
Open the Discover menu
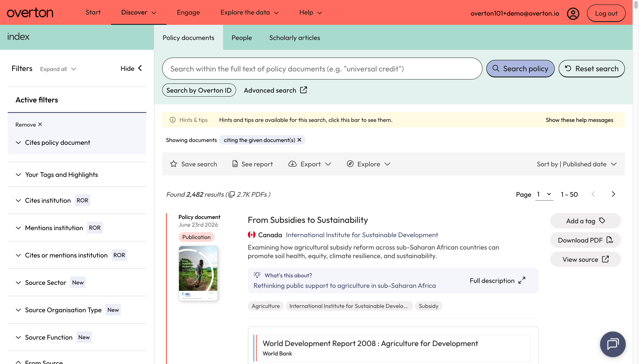(138, 12)
